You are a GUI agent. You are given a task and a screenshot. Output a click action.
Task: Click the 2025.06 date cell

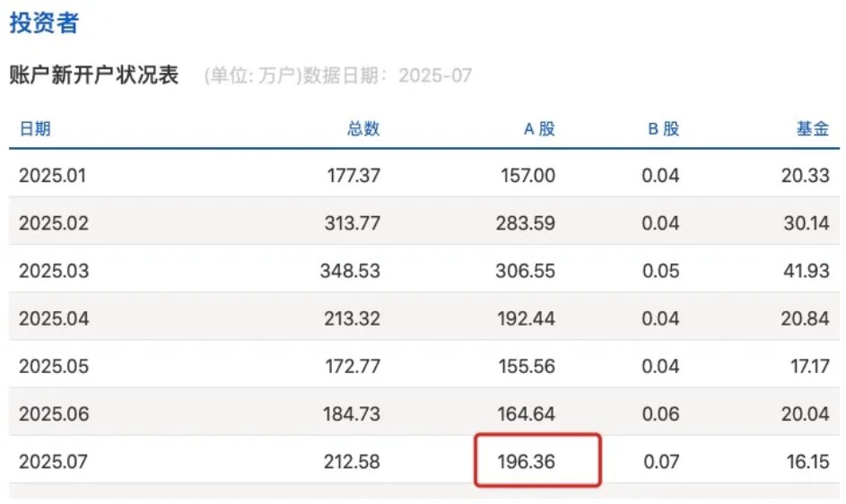click(54, 414)
